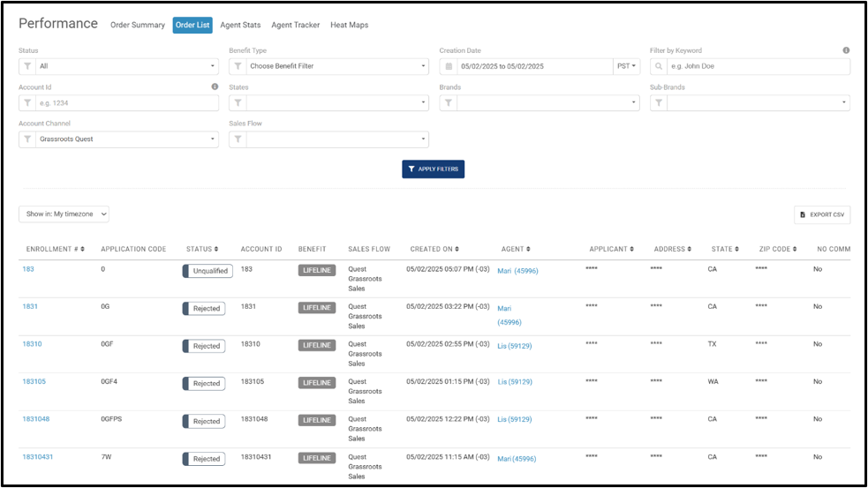
Task: Click created date 05/02/2025 02:55 PM
Action: (x=448, y=344)
